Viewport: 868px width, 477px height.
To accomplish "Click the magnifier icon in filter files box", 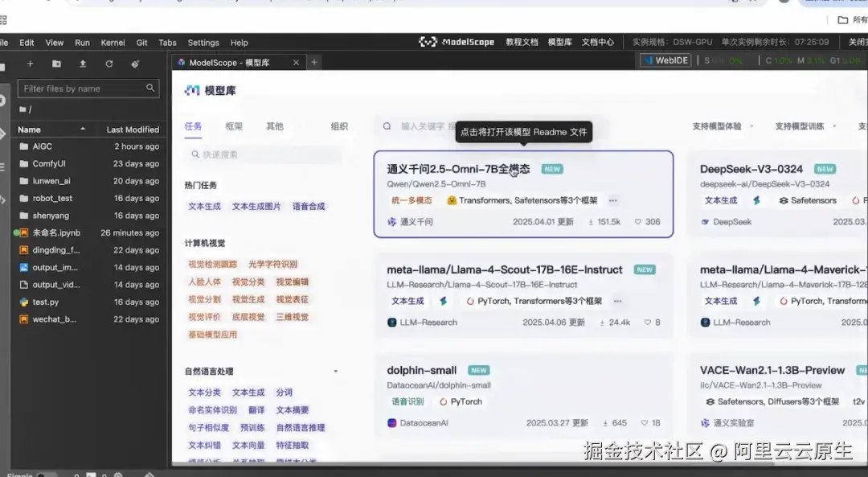I will (x=151, y=88).
